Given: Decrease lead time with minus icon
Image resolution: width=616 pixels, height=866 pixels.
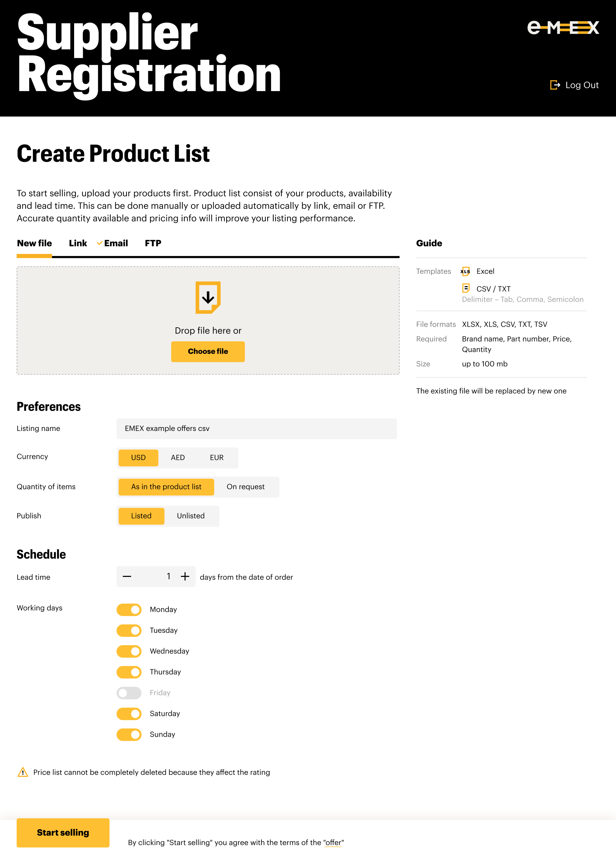Looking at the screenshot, I should click(127, 577).
